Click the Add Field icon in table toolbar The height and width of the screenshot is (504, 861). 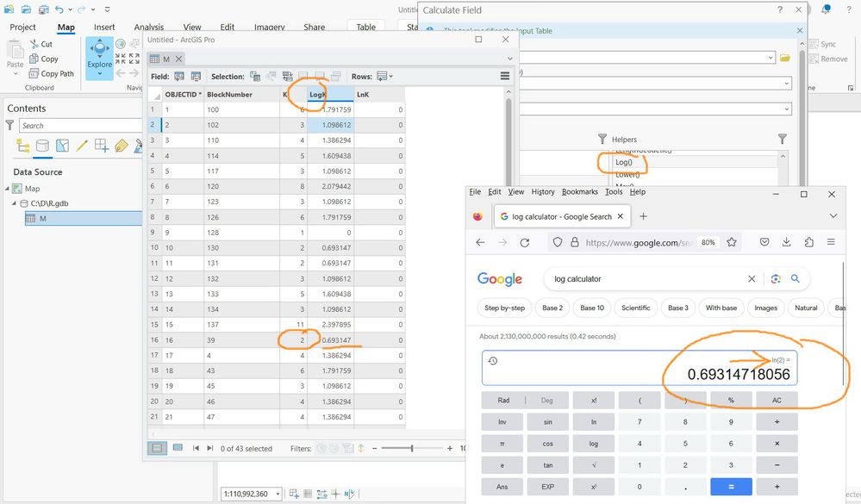click(x=179, y=77)
